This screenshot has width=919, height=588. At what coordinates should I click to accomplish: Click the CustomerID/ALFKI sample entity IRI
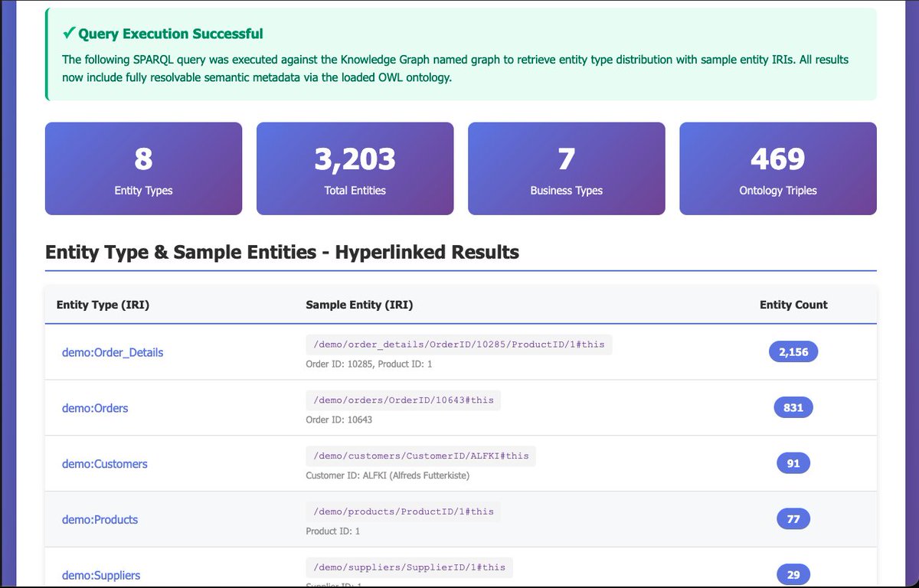(420, 456)
